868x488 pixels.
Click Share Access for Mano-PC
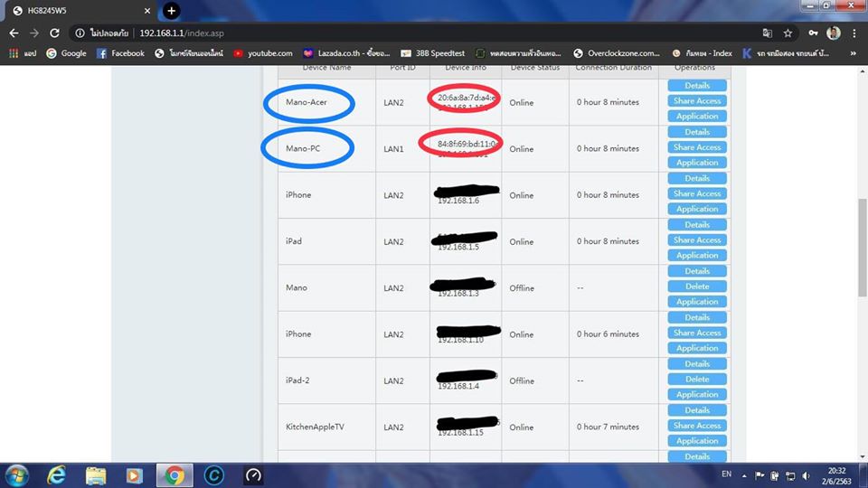(x=697, y=147)
